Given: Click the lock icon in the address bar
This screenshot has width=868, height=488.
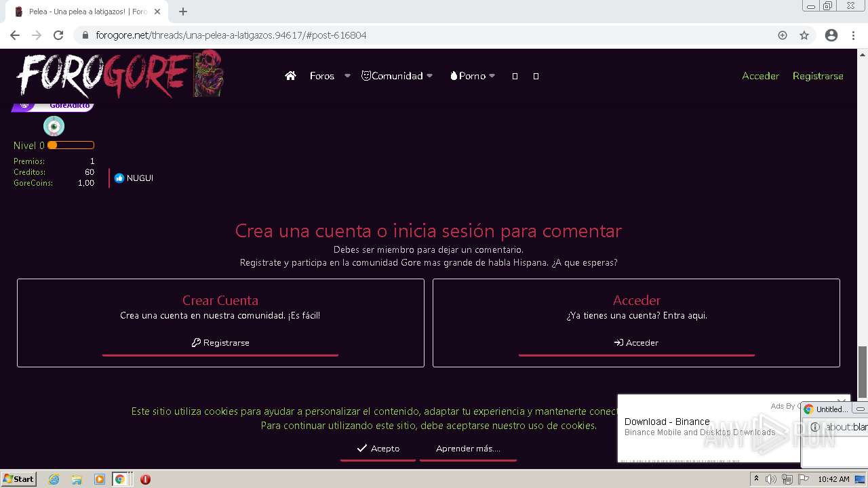Looking at the screenshot, I should pos(85,35).
